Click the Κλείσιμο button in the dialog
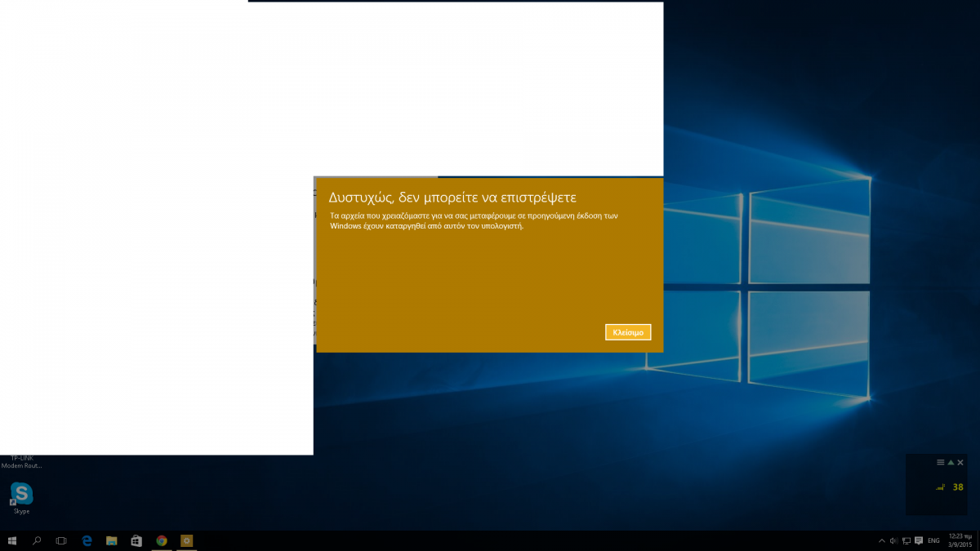This screenshot has width=980, height=551. tap(628, 332)
